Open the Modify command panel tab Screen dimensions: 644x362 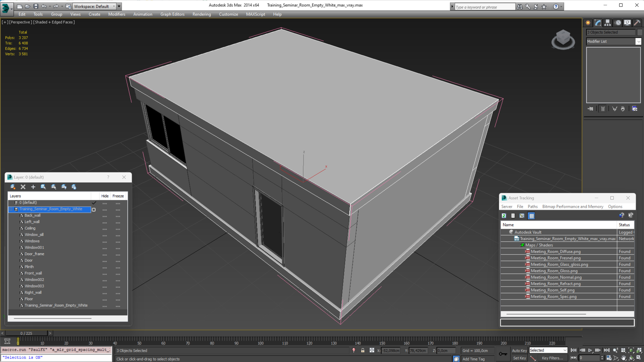[598, 23]
